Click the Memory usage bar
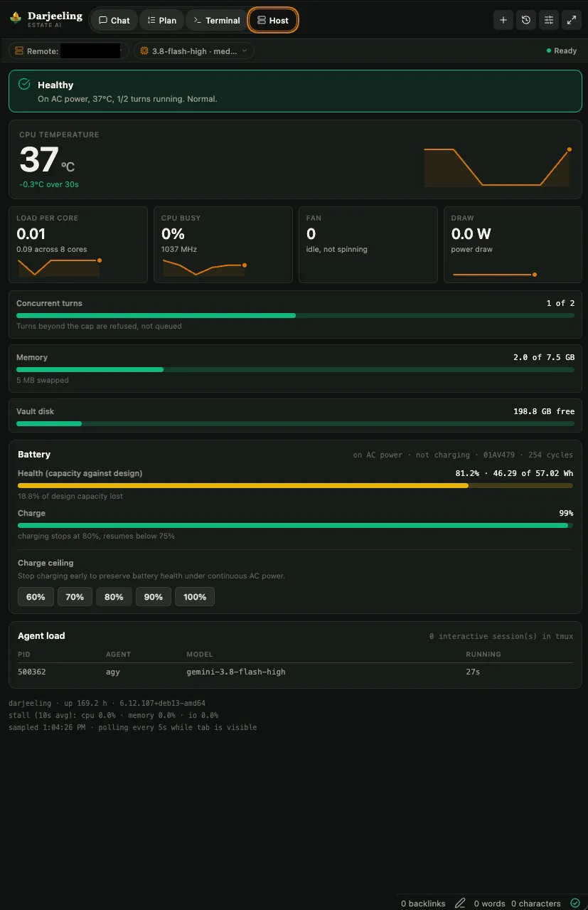 pyautogui.click(x=295, y=369)
